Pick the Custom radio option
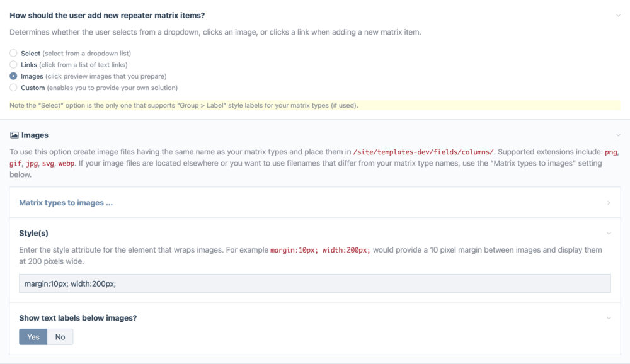This screenshot has width=630, height=364. pyautogui.click(x=13, y=88)
